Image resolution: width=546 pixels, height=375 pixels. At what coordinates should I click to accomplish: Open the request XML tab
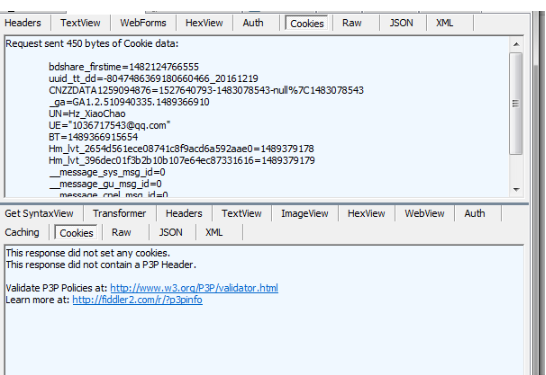coord(444,23)
